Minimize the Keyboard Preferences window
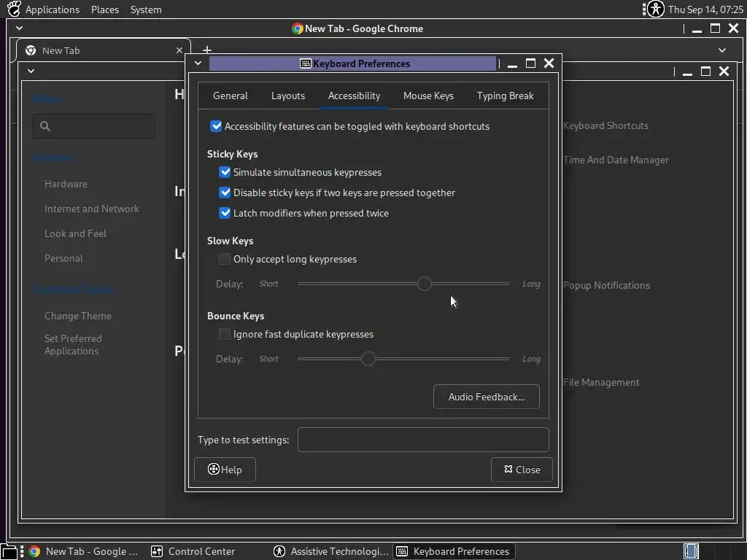 (x=513, y=64)
